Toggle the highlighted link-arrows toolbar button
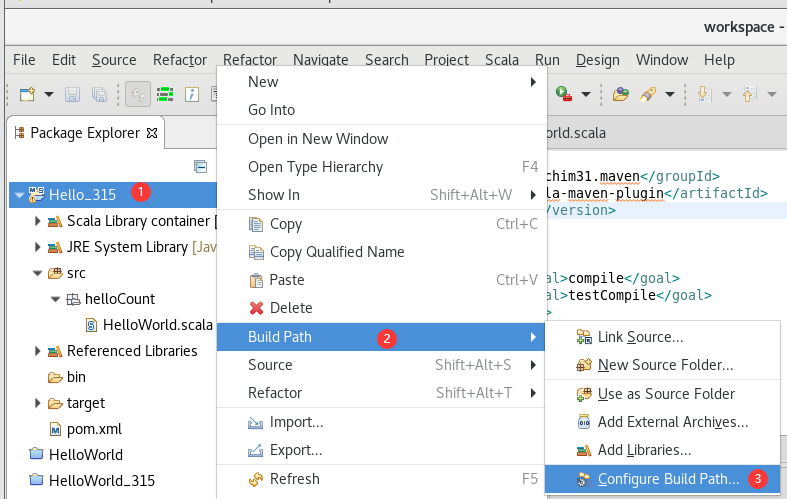 [138, 94]
